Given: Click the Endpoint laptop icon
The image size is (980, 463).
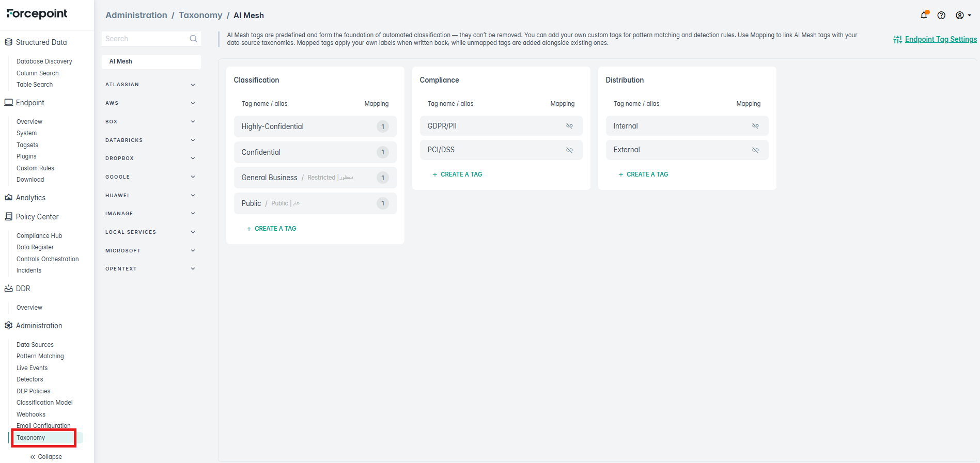Looking at the screenshot, I should tap(9, 103).
